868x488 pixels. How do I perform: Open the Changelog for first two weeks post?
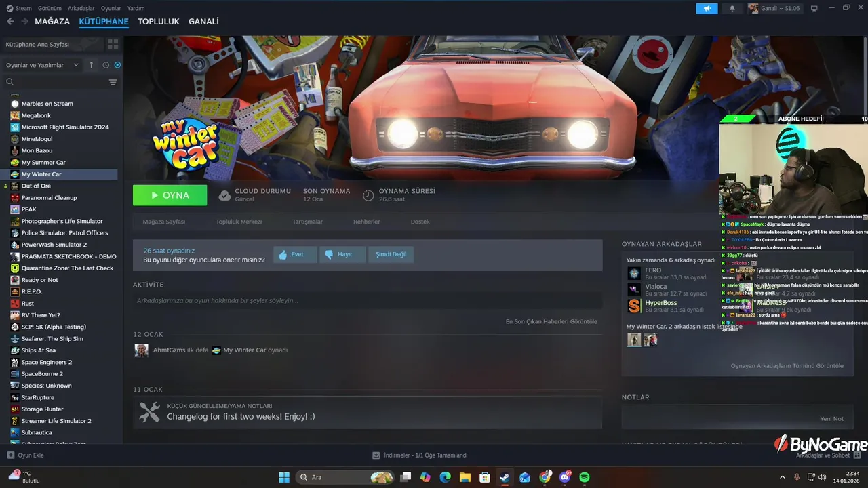click(241, 417)
